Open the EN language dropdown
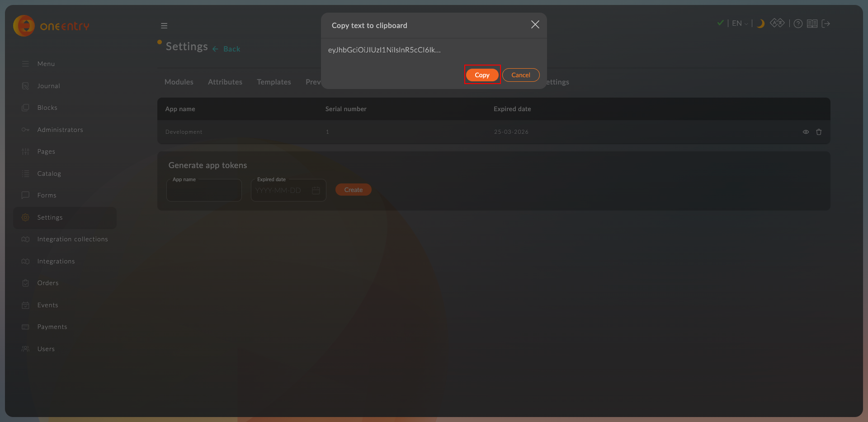This screenshot has width=868, height=422. [740, 23]
